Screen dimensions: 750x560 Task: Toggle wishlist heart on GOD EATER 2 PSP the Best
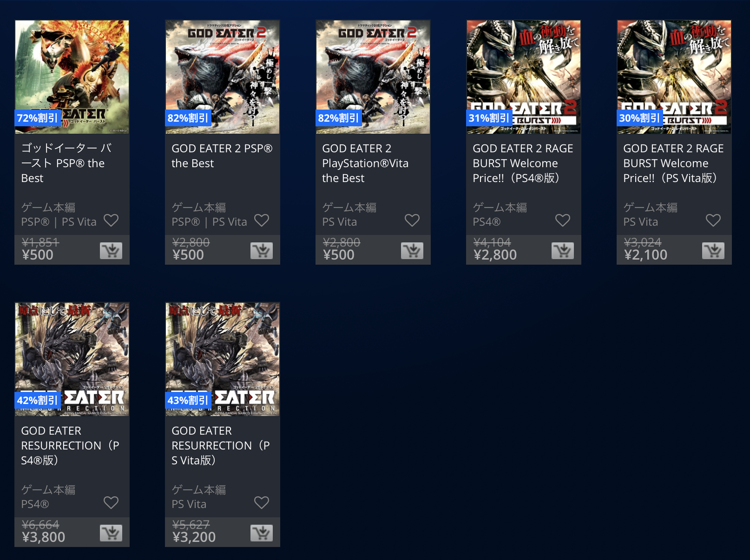coord(262,220)
